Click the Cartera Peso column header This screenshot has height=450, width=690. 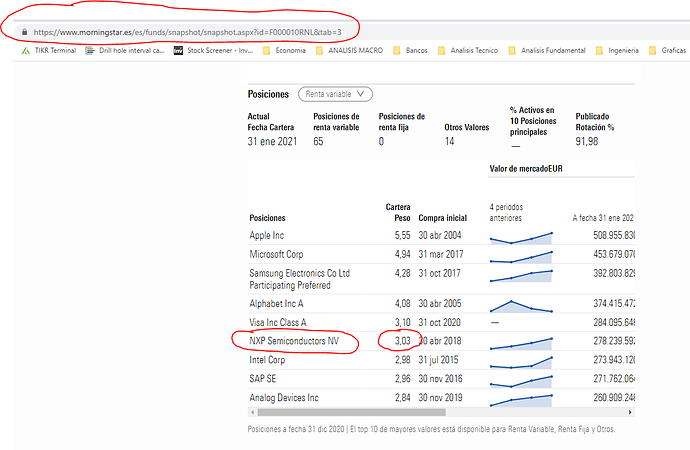[x=398, y=212]
